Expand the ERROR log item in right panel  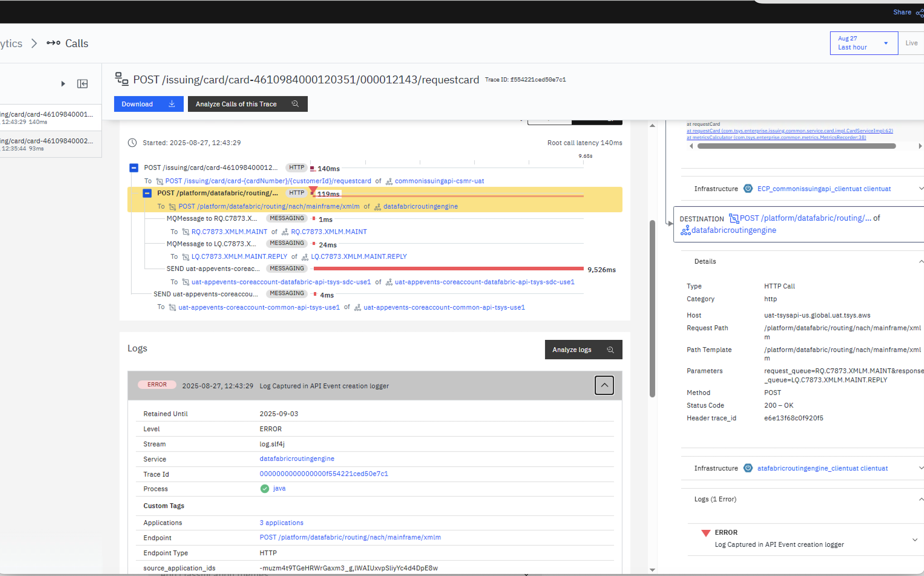914,540
